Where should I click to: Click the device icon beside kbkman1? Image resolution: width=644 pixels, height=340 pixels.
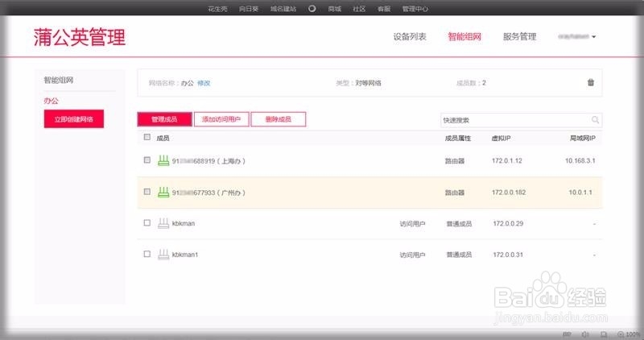click(x=163, y=255)
